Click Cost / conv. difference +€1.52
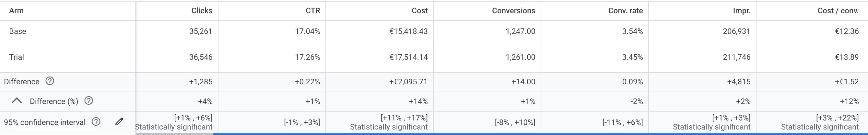 click(847, 82)
